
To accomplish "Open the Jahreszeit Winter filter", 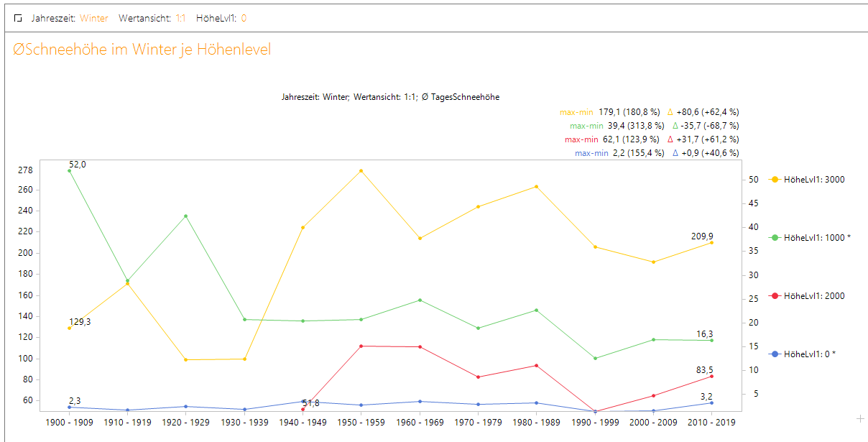I will tap(93, 18).
